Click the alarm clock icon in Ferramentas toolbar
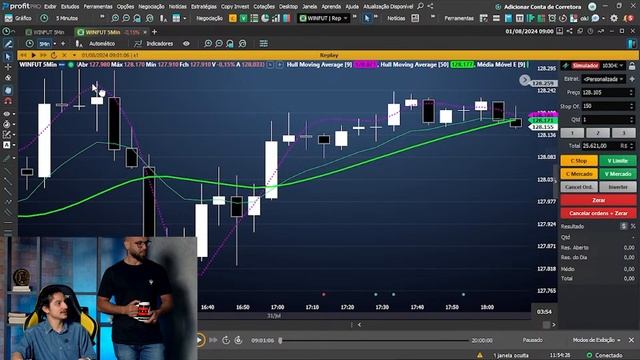This screenshot has width=640, height=360. (552, 18)
